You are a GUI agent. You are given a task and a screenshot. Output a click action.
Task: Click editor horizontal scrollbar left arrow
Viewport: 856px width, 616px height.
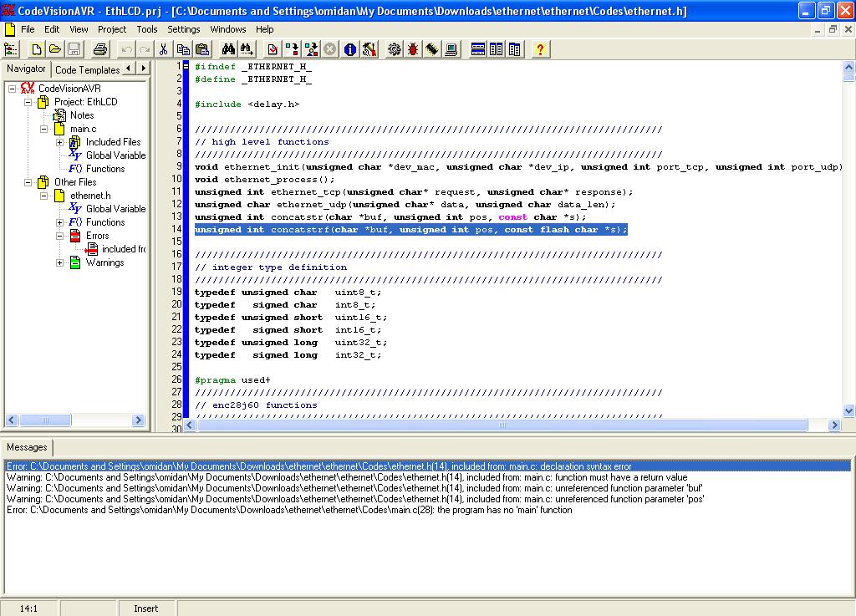[x=190, y=425]
